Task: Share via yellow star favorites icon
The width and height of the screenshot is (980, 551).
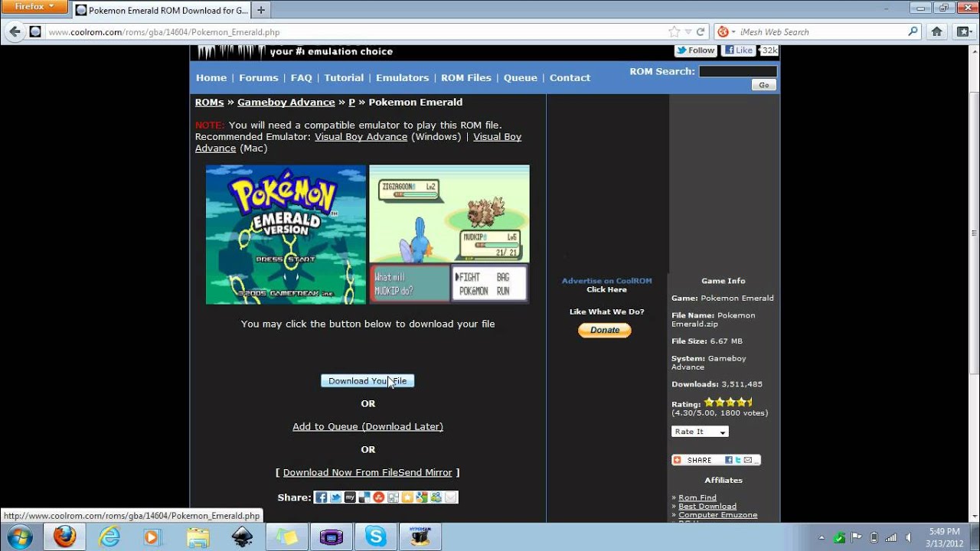Action: 407,497
